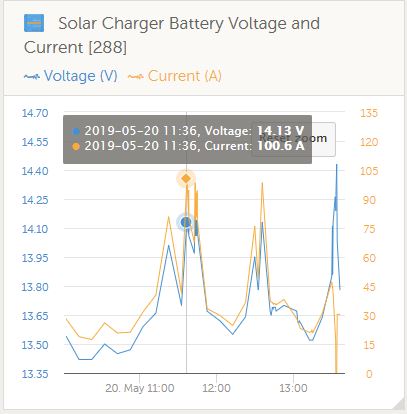407x414 pixels.
Task: Toggle the Voltage (V) legend series
Action: click(x=71, y=76)
